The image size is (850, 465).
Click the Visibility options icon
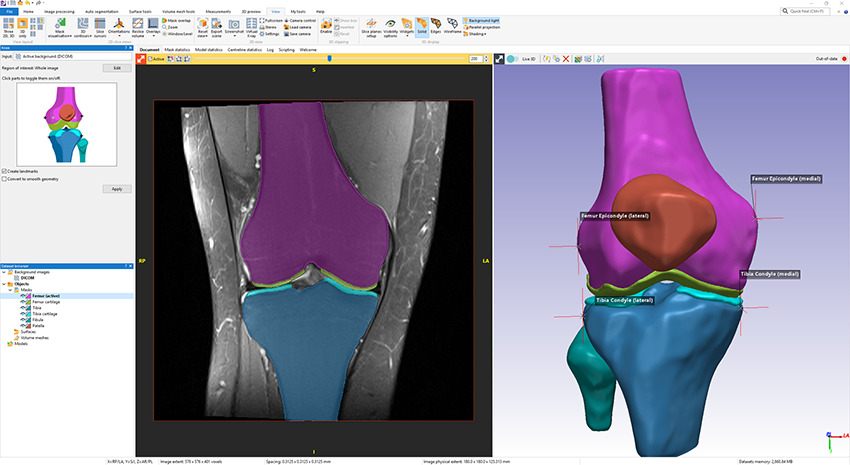coord(389,23)
